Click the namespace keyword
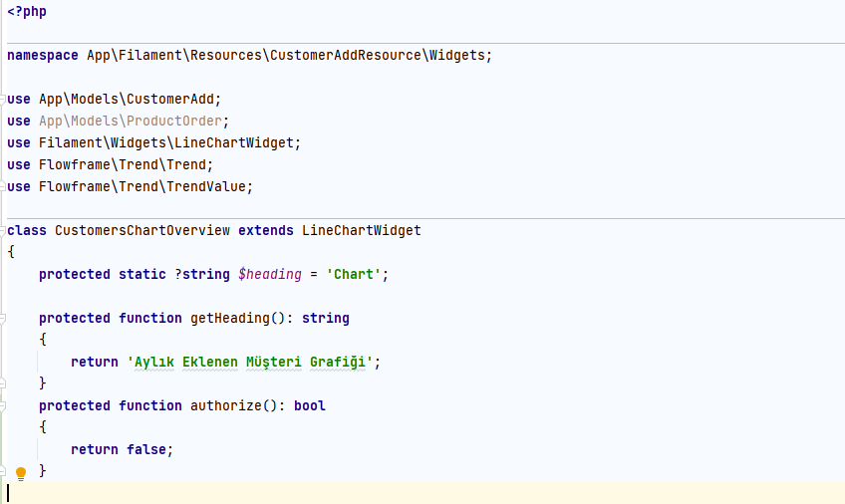Screen dimensions: 845x504 pos(43,56)
